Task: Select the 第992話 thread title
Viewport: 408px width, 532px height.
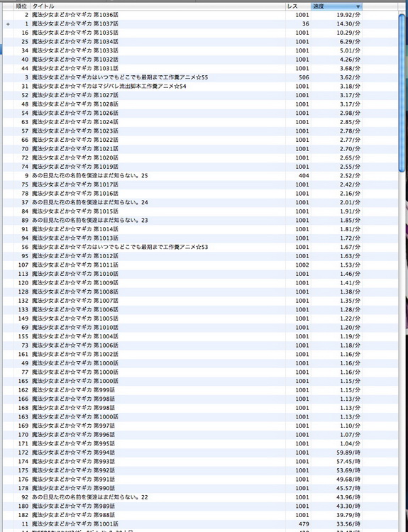Action: [x=73, y=470]
